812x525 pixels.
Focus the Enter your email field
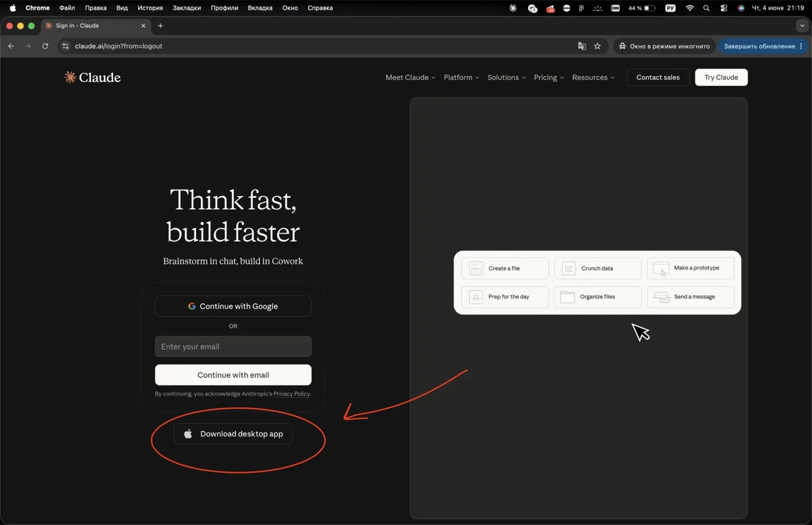(x=233, y=347)
